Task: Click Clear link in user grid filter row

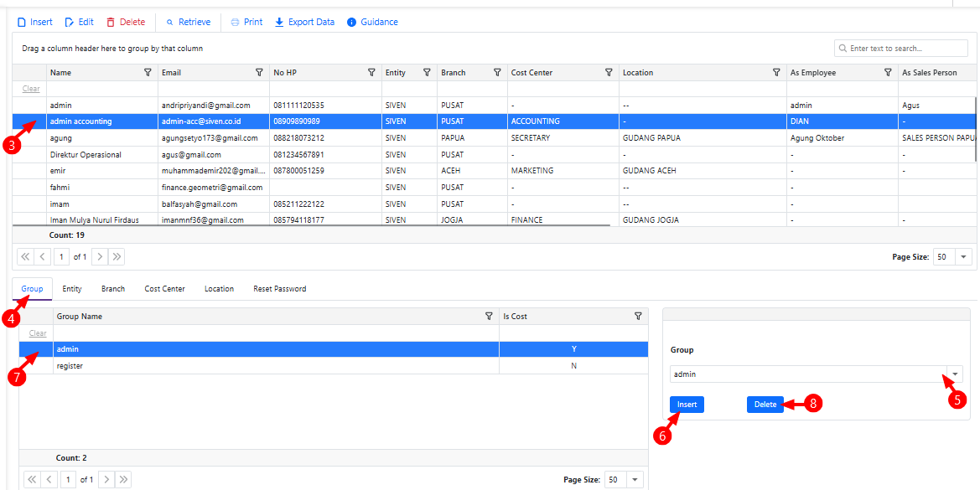Action: (x=31, y=89)
